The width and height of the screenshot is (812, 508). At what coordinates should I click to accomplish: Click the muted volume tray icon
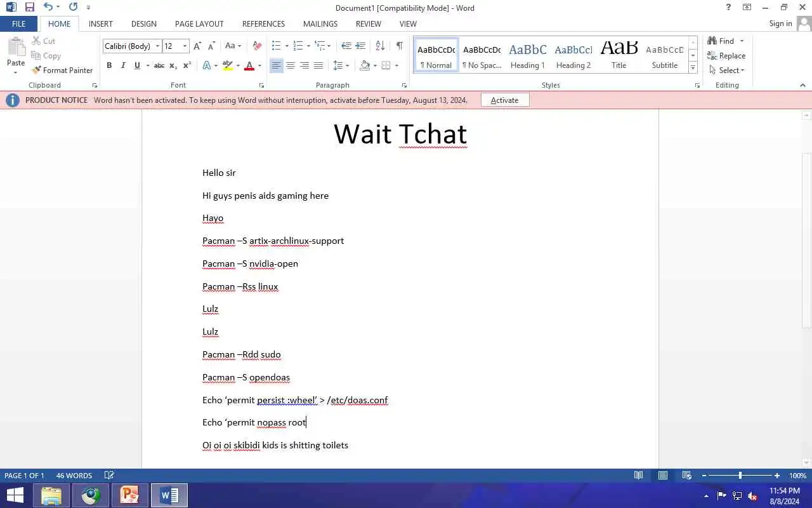point(752,495)
